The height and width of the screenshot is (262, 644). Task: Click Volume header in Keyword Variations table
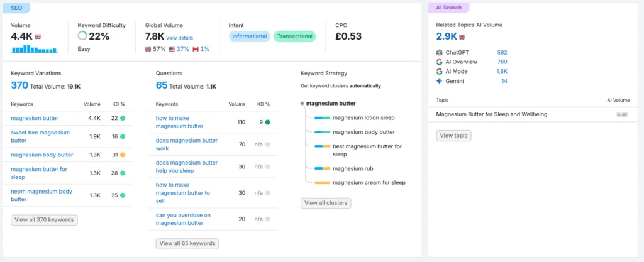[x=92, y=104]
